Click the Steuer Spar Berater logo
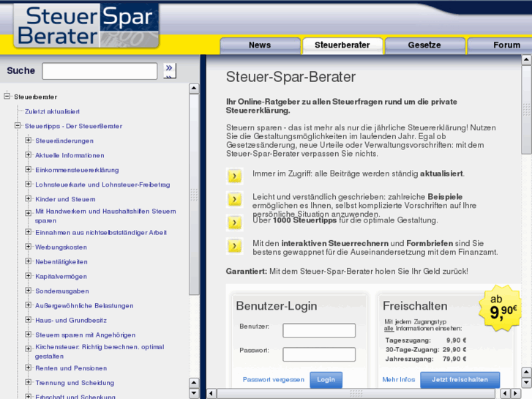The image size is (532, 399). 86,26
